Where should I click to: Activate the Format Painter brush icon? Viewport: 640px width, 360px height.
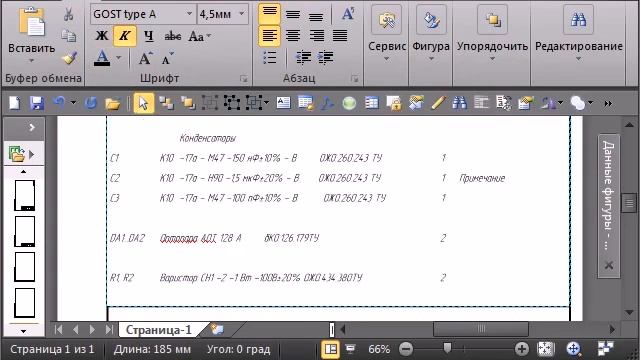[69, 58]
